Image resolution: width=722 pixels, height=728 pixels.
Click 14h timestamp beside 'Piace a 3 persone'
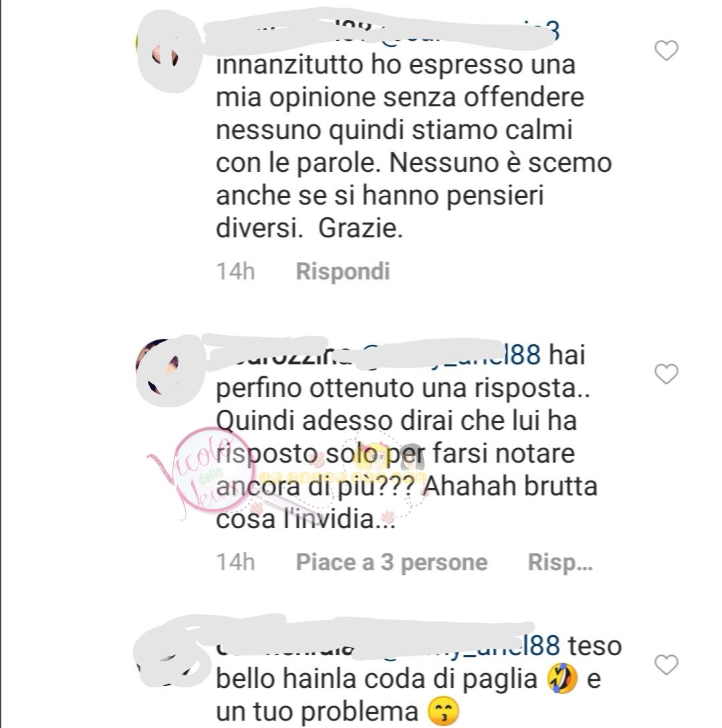(235, 562)
